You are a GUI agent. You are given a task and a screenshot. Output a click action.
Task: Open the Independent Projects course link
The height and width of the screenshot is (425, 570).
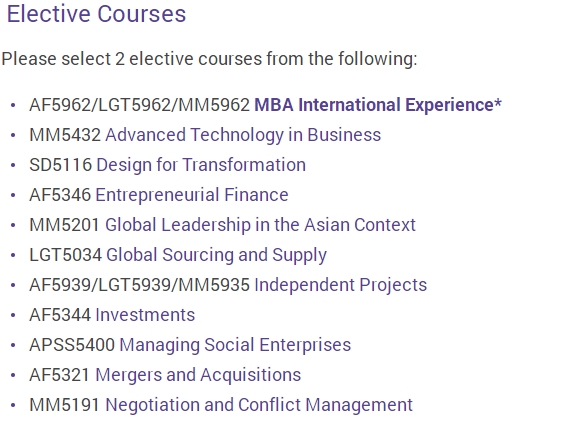coord(341,285)
